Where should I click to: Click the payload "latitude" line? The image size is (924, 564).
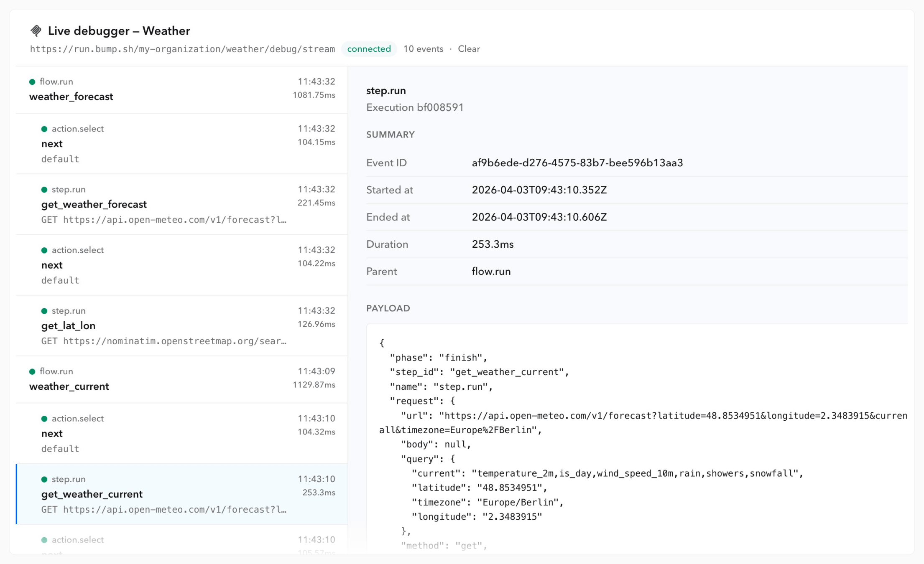pos(479,488)
